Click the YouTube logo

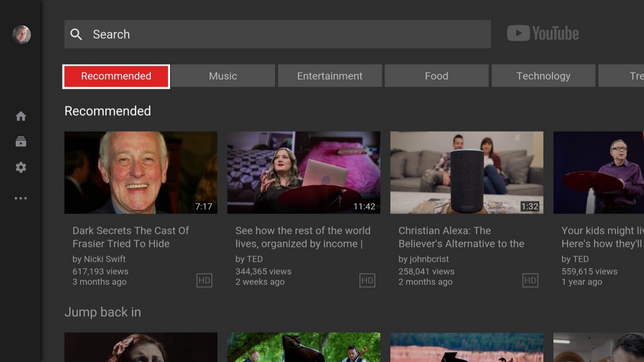tap(543, 34)
